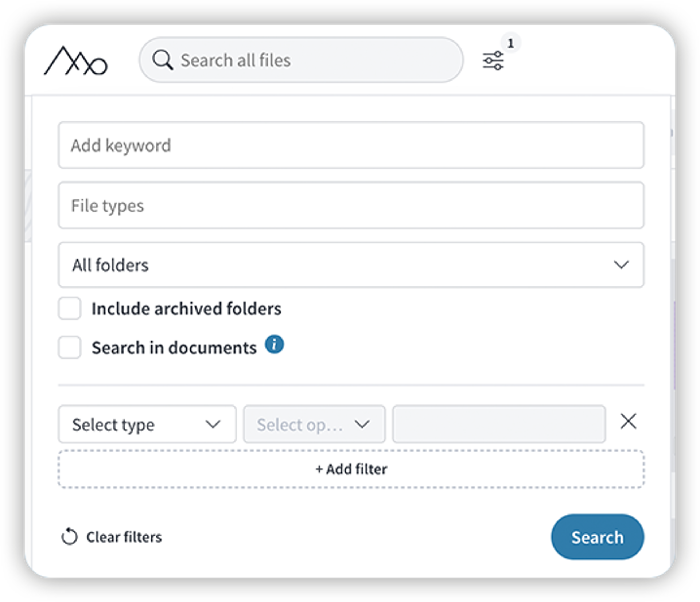Click the circular reset icon next to Clear filters
The image size is (700, 602).
[x=70, y=536]
